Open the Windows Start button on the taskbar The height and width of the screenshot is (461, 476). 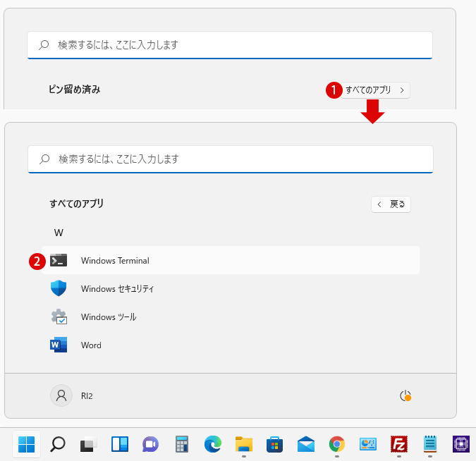(26, 444)
